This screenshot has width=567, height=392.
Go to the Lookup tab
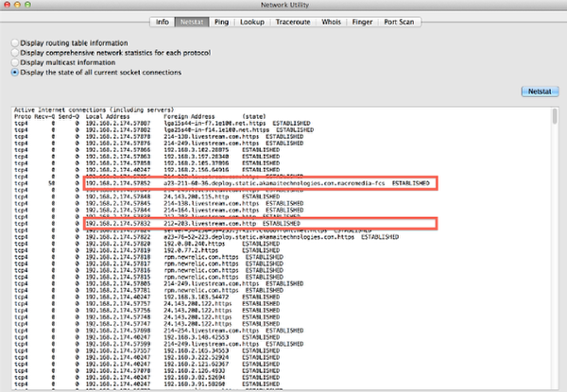[x=252, y=22]
